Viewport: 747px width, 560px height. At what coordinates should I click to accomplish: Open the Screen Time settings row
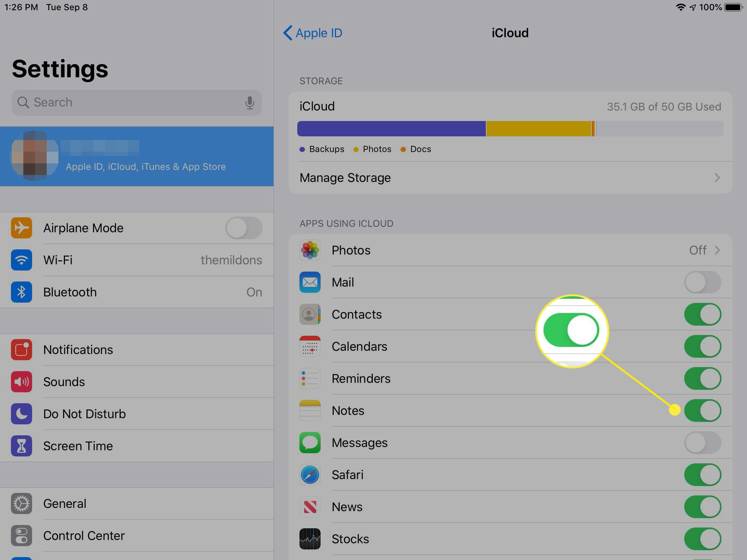tap(137, 446)
